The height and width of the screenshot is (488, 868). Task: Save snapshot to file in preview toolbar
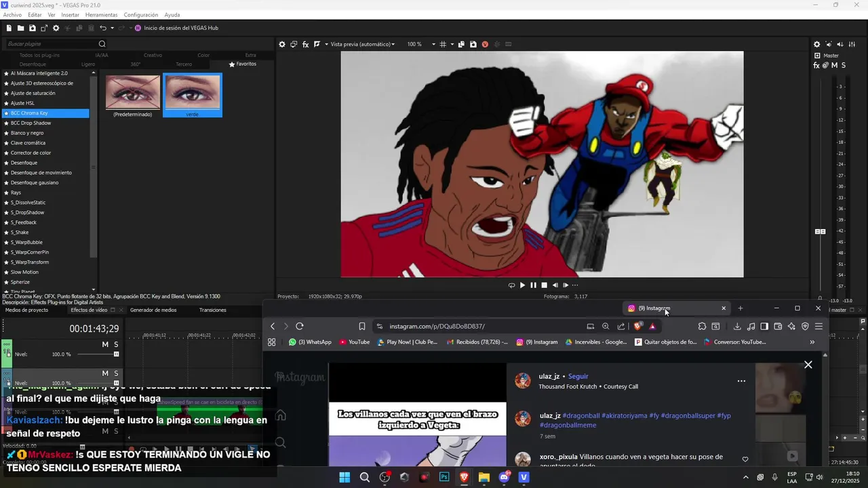tap(473, 44)
